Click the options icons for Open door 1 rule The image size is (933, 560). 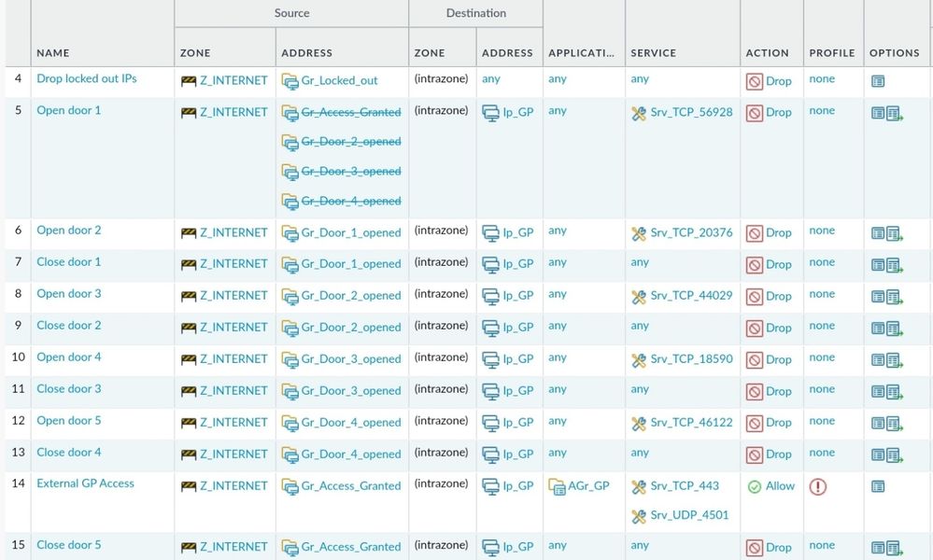coord(886,113)
